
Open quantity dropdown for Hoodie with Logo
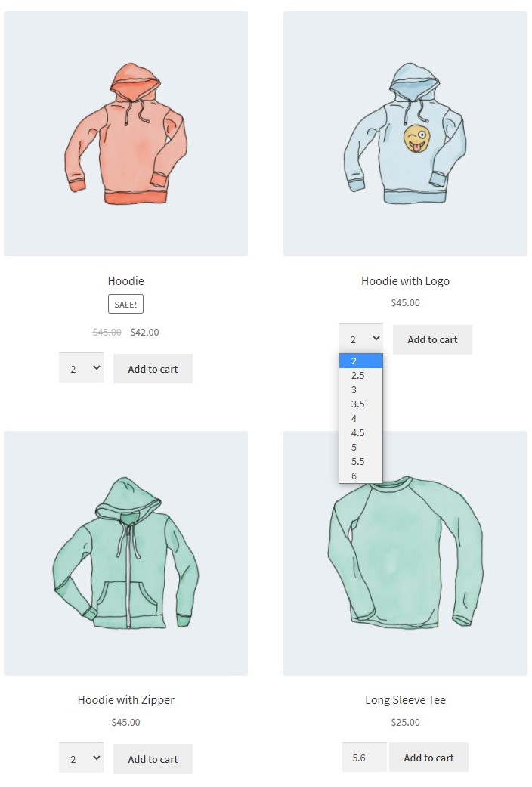click(x=361, y=339)
